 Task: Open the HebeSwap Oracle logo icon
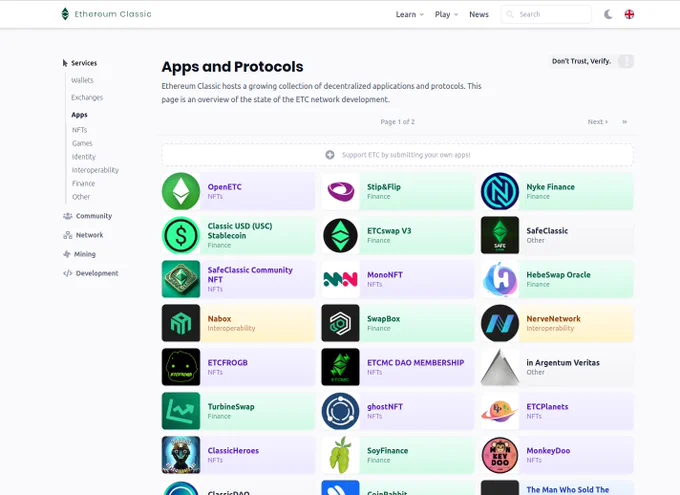(500, 279)
